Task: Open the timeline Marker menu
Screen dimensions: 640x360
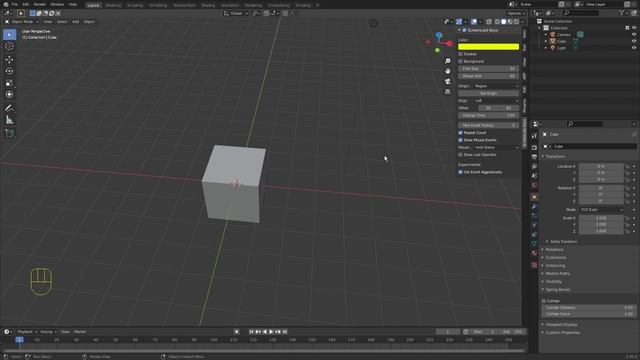Action: click(80, 332)
